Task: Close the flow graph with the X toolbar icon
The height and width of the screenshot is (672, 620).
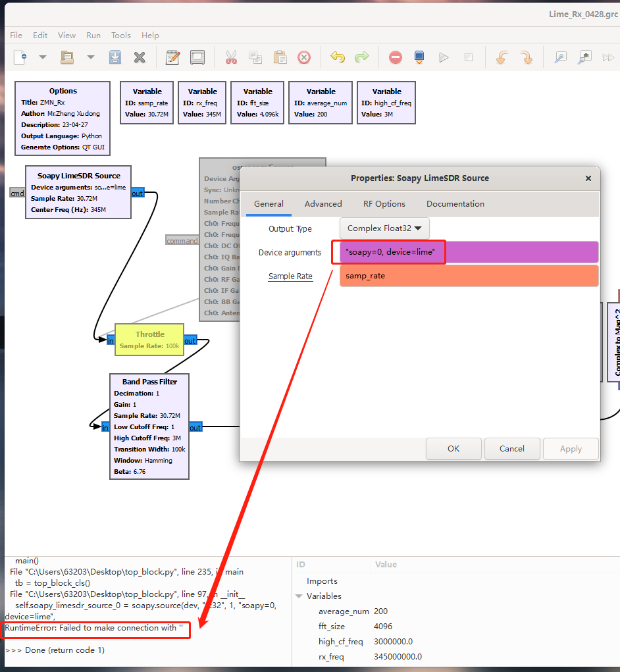Action: (x=140, y=57)
